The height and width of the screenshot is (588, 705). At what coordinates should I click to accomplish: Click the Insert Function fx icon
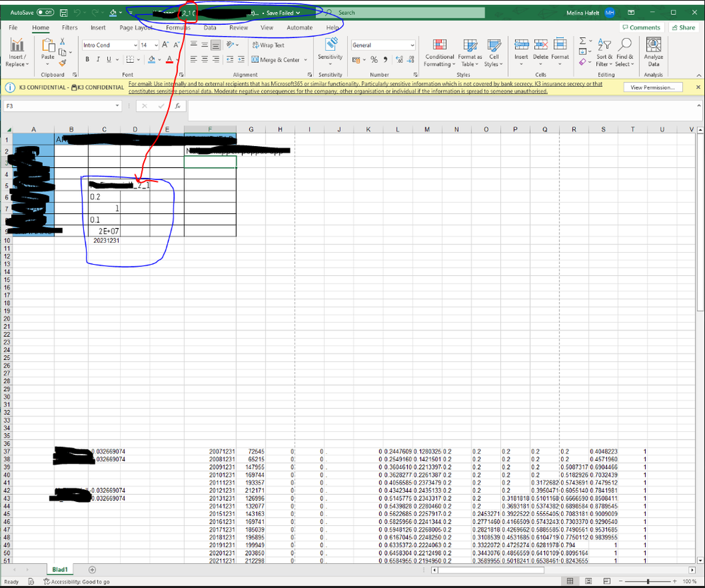coord(178,106)
